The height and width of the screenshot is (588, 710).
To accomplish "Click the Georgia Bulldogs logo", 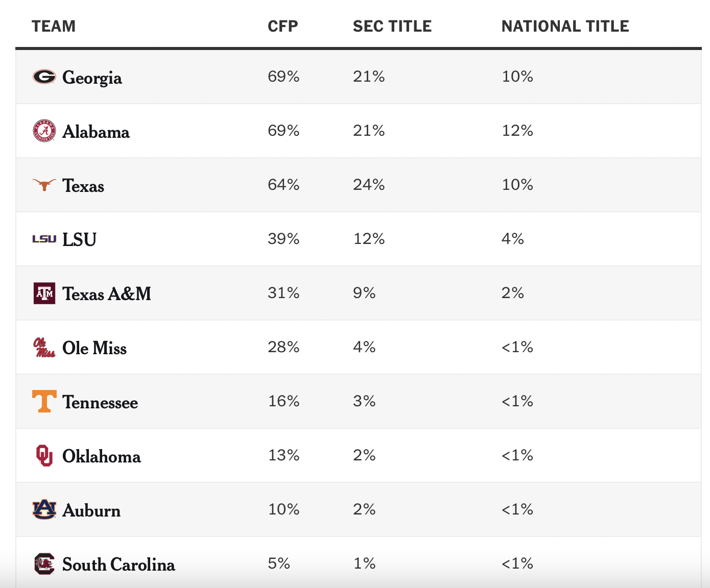I will click(44, 77).
